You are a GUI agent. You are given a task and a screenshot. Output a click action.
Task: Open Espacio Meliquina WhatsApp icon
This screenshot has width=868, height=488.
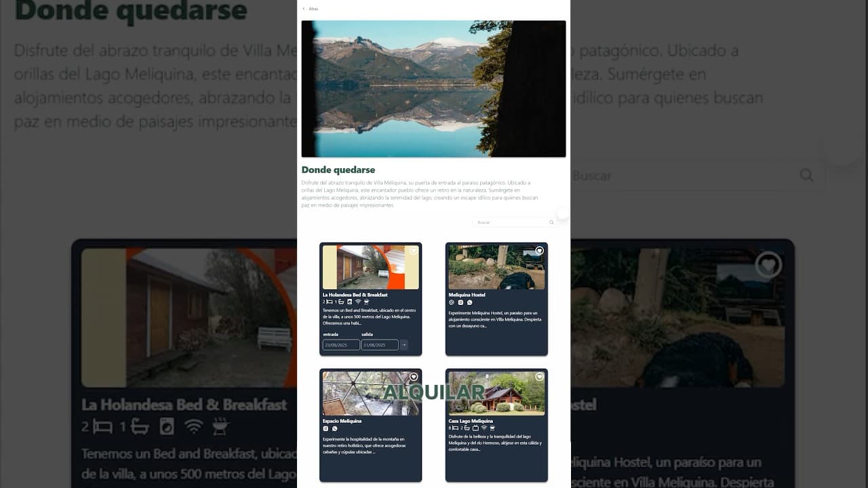(x=334, y=428)
